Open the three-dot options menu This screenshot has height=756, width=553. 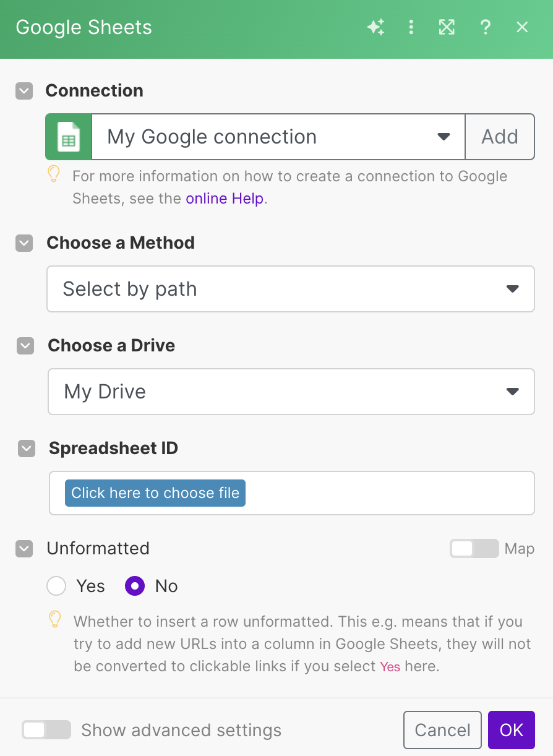(x=411, y=27)
